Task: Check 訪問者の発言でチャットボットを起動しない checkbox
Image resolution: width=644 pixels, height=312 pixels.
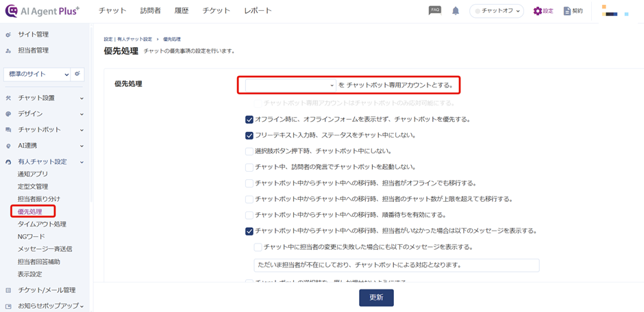Action: click(x=249, y=167)
